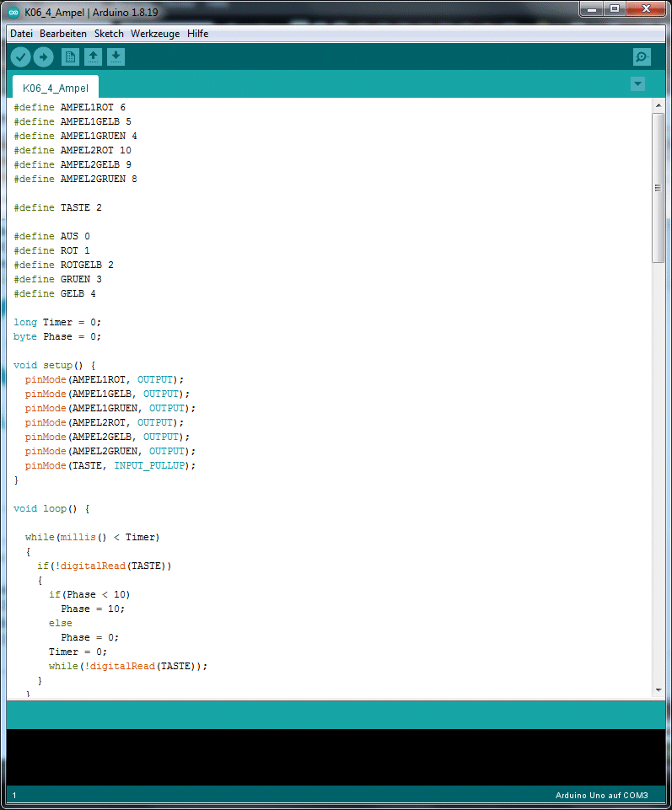Screen dimensions: 672x810
Task: Click the pinMode(AMPEL1GRUEN, OUTPUT) line
Action: pyautogui.click(x=110, y=408)
